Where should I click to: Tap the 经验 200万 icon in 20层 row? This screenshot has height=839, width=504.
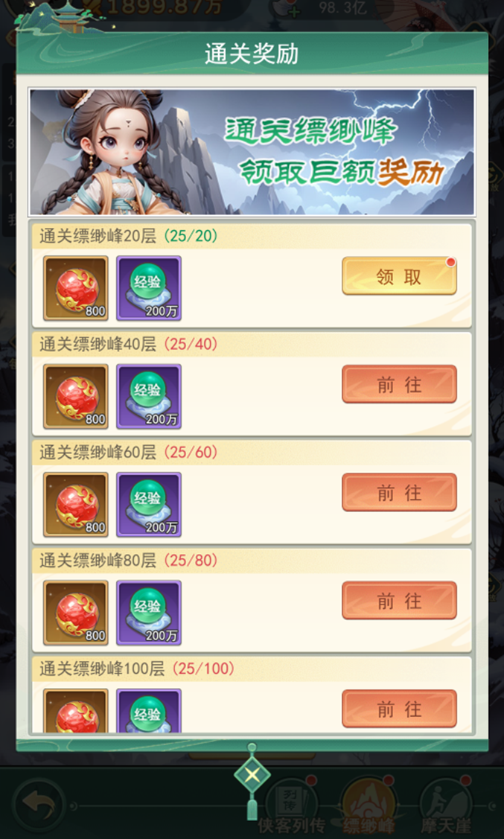[149, 288]
